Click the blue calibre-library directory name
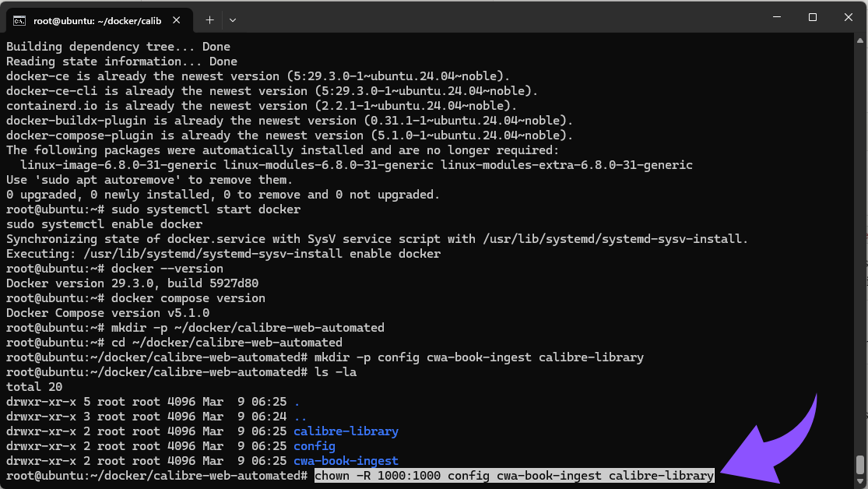 (x=346, y=431)
